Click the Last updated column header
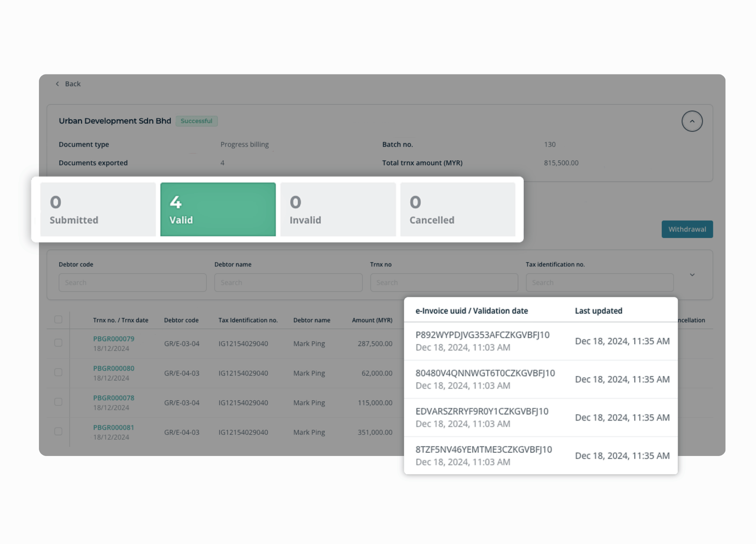 click(x=599, y=311)
